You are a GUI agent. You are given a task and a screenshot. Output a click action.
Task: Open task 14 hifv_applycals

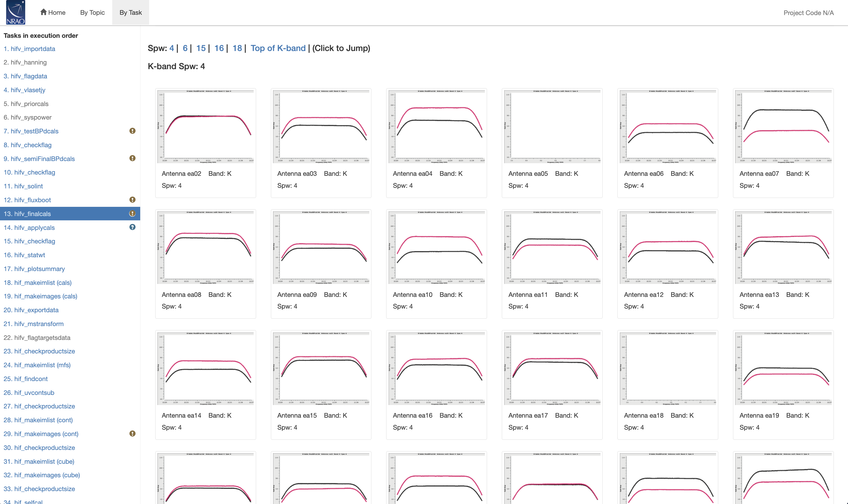29,228
